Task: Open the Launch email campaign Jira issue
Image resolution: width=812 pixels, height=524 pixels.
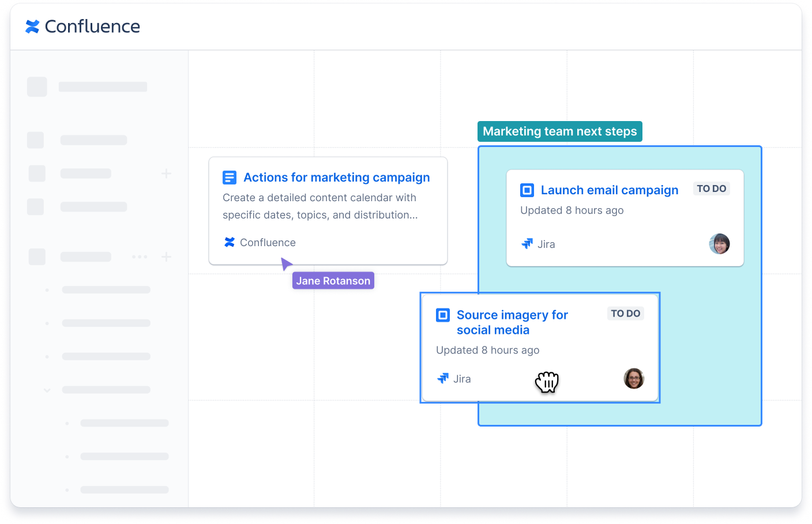Action: (x=609, y=190)
